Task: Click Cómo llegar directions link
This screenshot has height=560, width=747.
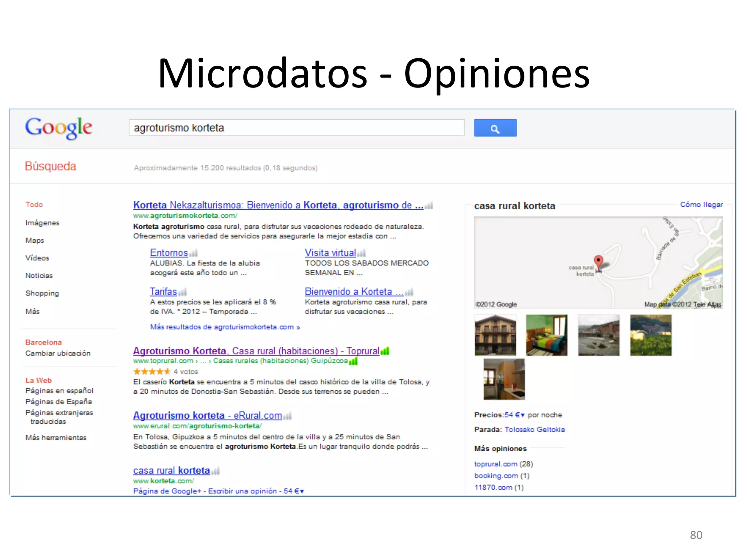Action: click(x=701, y=205)
